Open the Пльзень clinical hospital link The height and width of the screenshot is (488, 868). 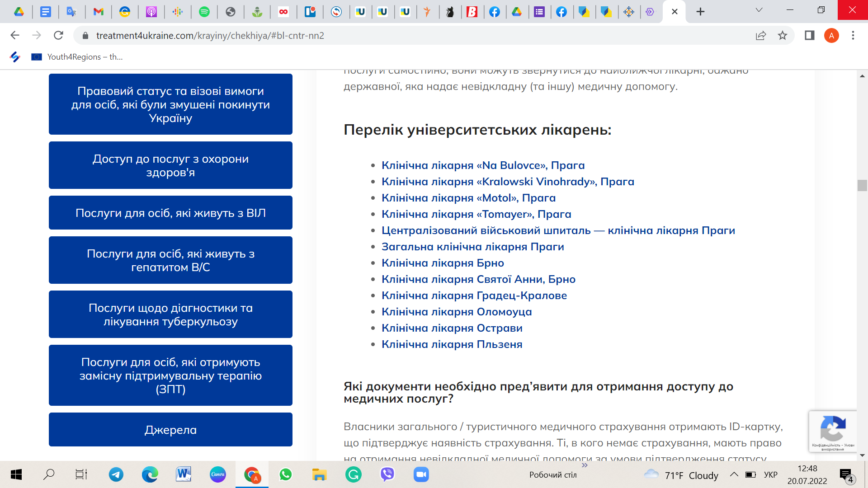(x=452, y=344)
